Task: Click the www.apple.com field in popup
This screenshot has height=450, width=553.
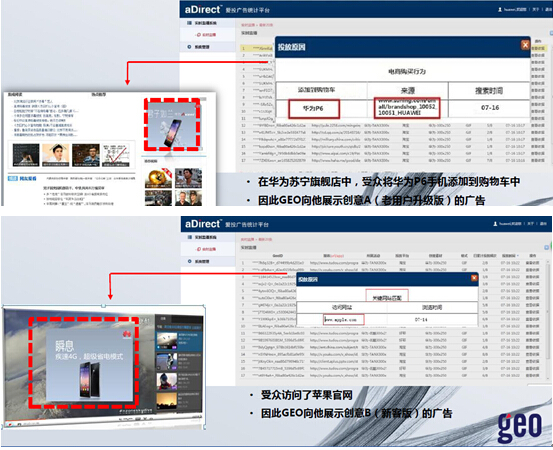Action: point(344,320)
